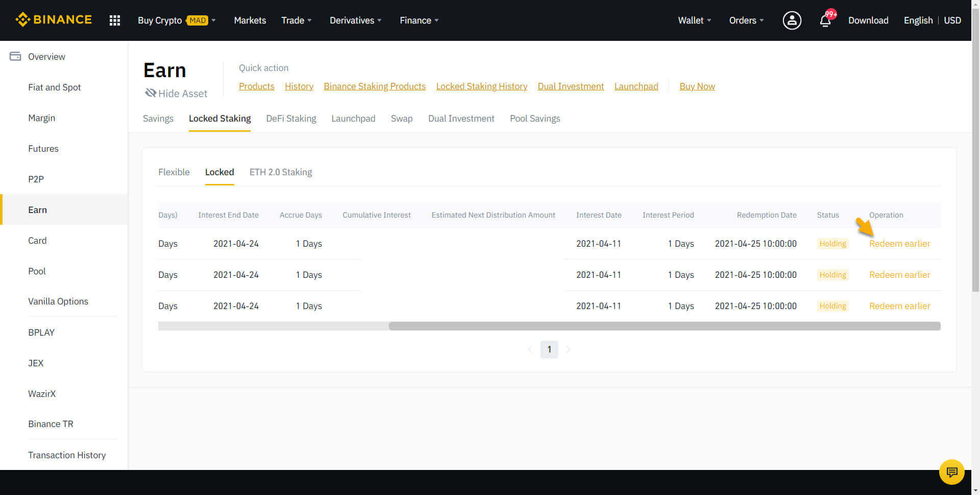Viewport: 980px width, 495px height.
Task: Switch to the Swap tab
Action: (402, 119)
